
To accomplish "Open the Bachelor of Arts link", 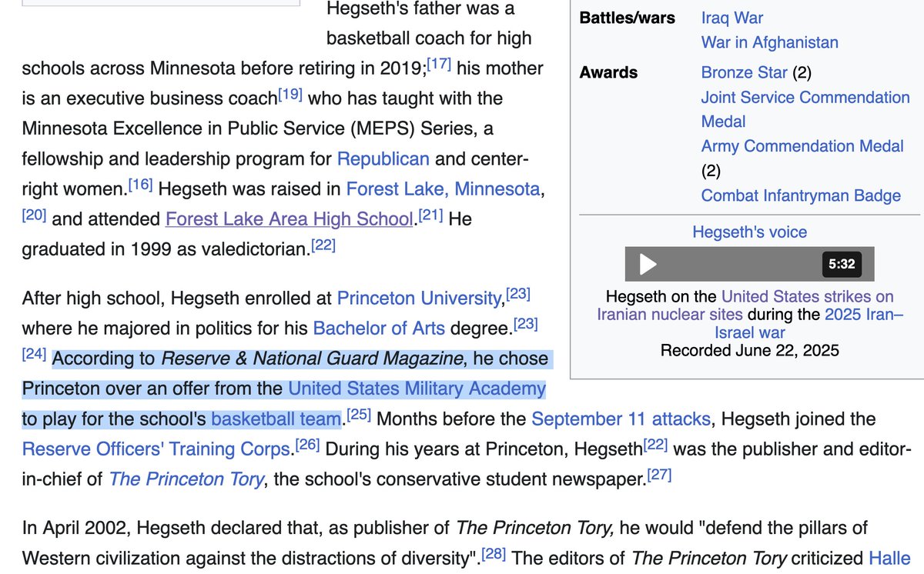I will 379,329.
